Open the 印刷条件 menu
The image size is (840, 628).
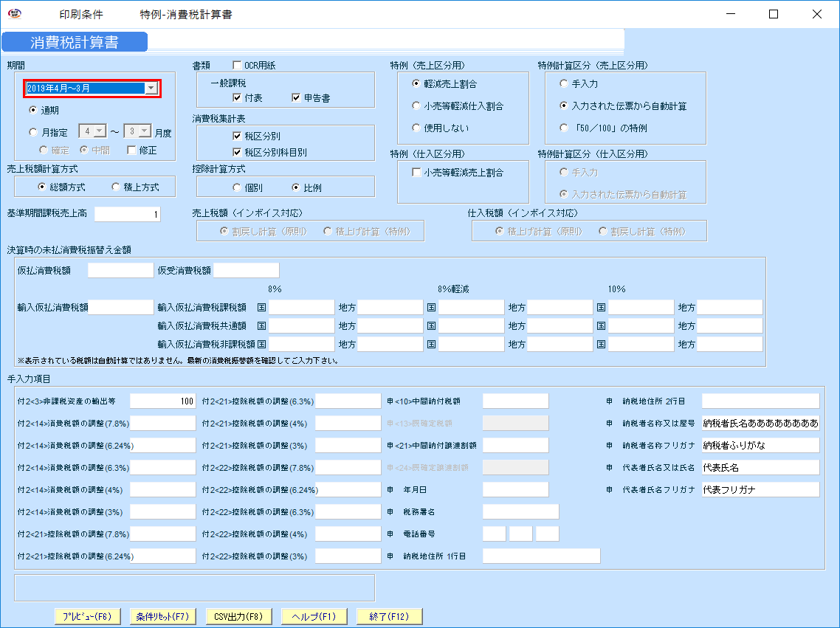click(81, 13)
